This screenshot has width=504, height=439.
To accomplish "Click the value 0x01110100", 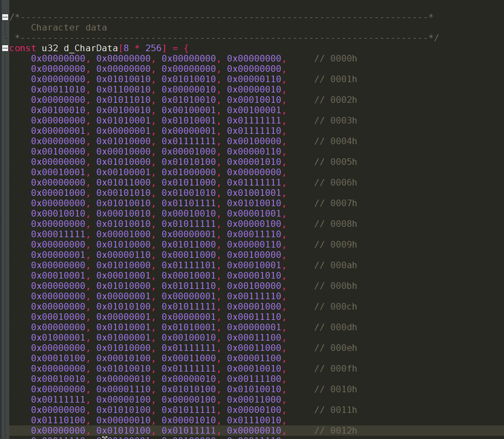I will (58, 421).
